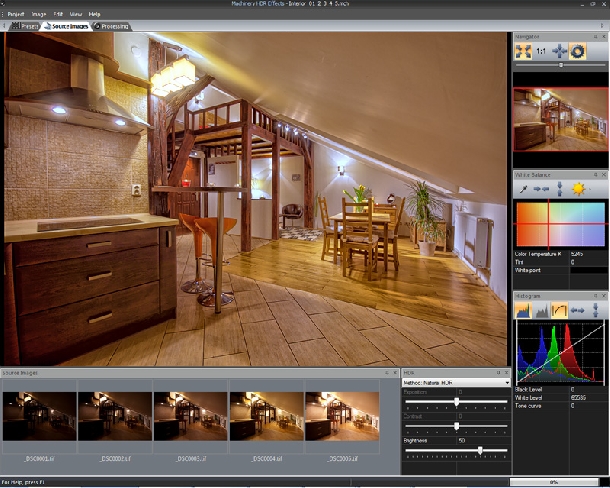Pick the white balance eyedropper tool
The width and height of the screenshot is (610, 488).
click(x=522, y=188)
